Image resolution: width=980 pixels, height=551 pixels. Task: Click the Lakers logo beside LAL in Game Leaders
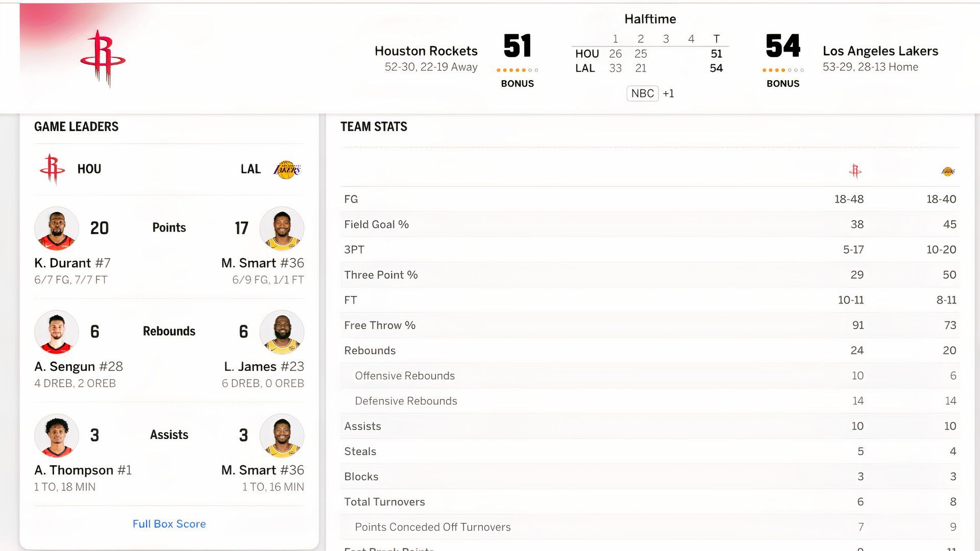[x=287, y=169]
